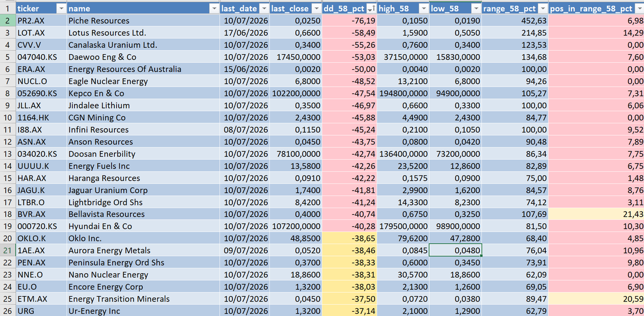Select the low_58 cell 73200,0000
644x316 pixels.
pyautogui.click(x=456, y=154)
